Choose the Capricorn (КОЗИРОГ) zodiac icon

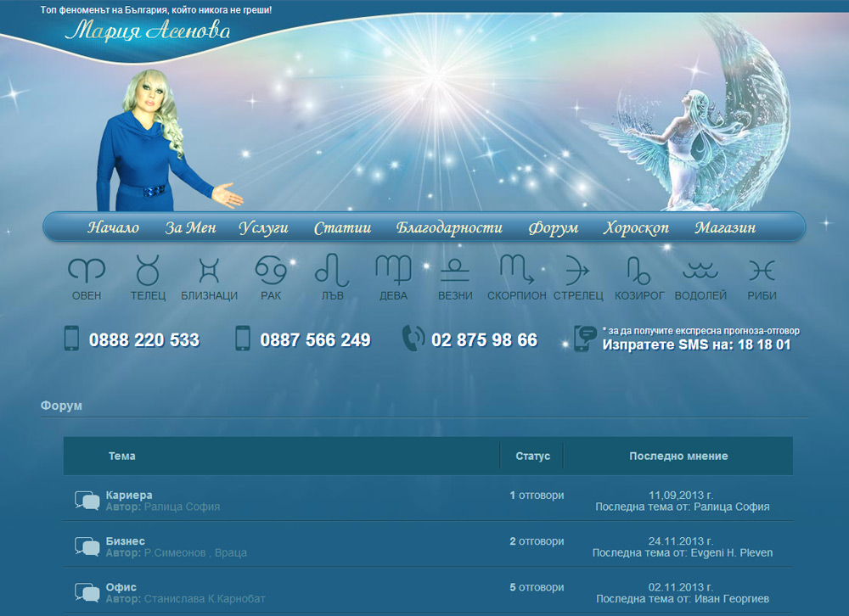[x=638, y=271]
